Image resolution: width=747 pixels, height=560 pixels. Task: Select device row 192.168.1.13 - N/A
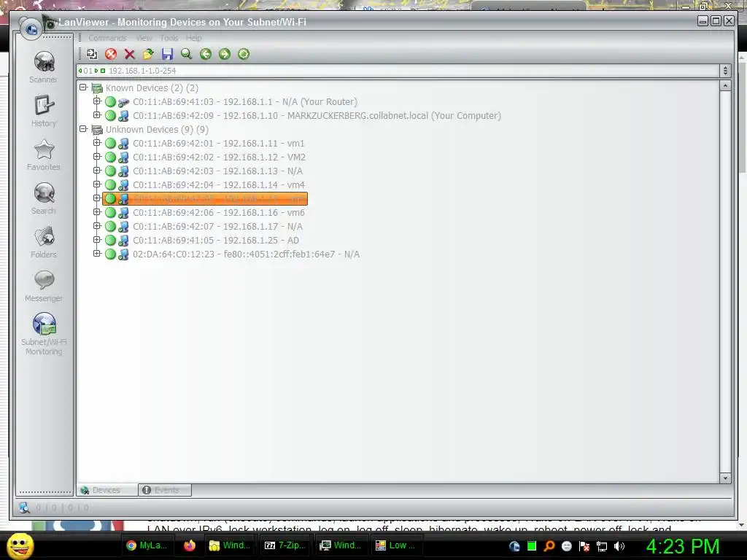(x=217, y=171)
